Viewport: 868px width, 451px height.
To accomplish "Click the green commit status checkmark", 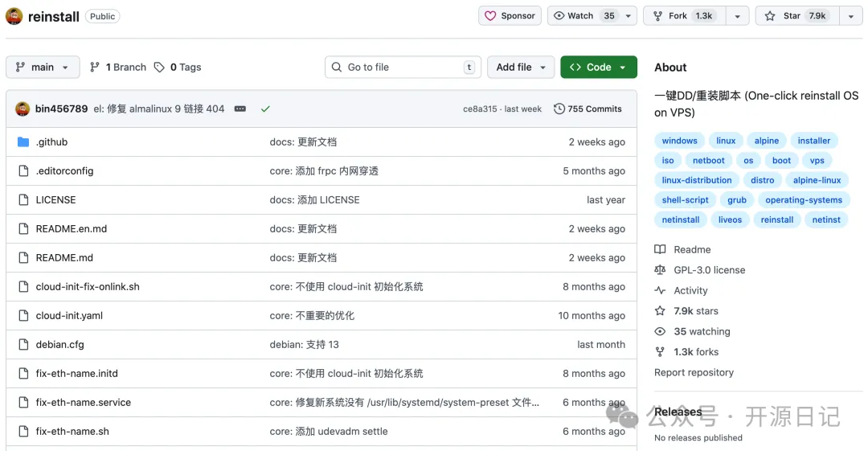I will [265, 109].
